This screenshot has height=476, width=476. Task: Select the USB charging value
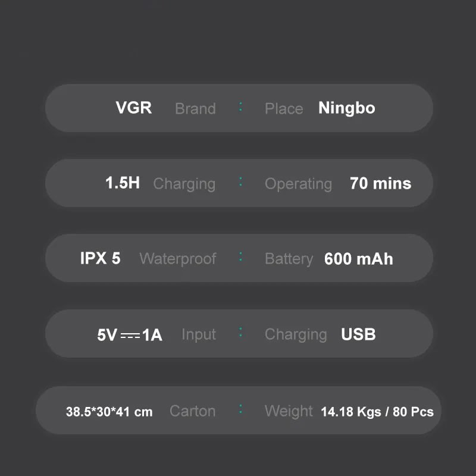(x=358, y=334)
